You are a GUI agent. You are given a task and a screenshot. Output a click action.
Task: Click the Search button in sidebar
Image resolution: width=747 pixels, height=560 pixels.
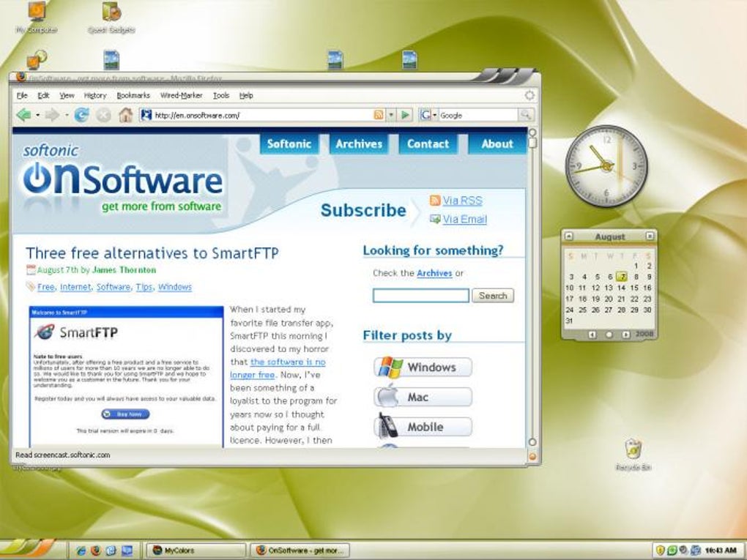pyautogui.click(x=493, y=295)
